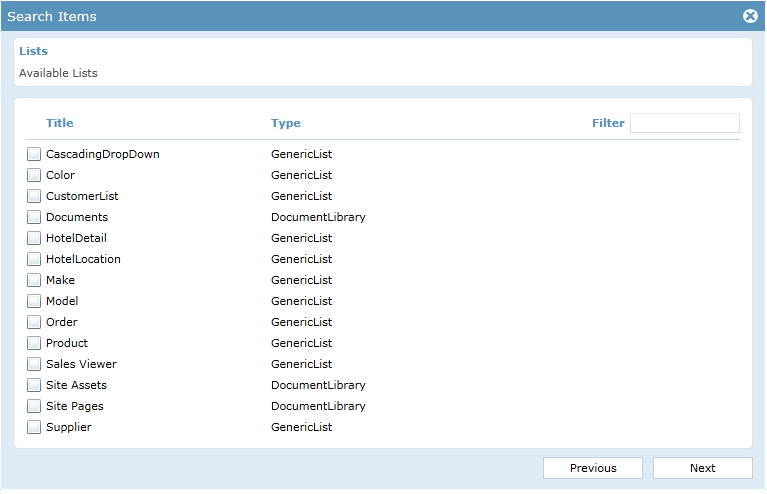The image size is (767, 494).
Task: Enable the Product checkbox
Action: (34, 343)
